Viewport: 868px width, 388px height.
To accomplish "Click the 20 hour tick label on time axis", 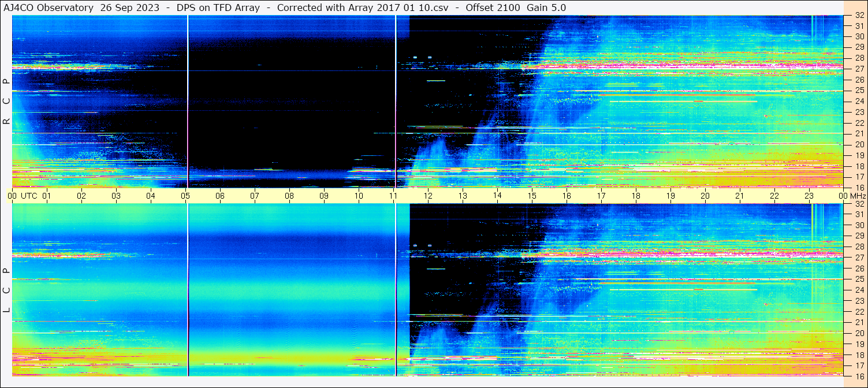I will click(705, 196).
